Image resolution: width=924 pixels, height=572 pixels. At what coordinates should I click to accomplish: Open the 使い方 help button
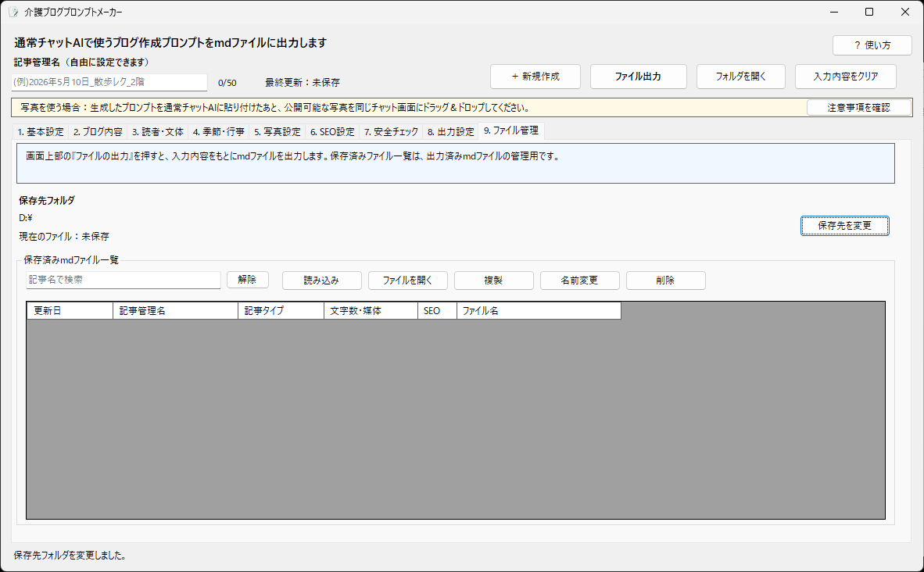(872, 45)
